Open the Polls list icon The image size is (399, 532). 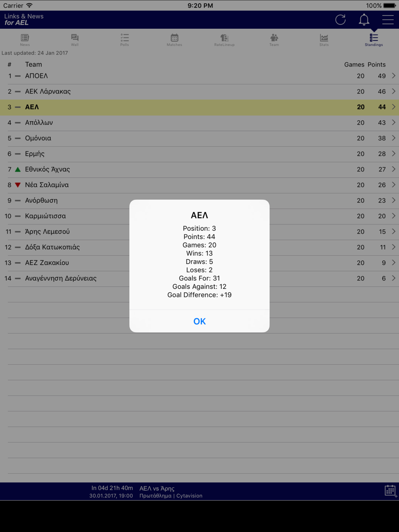click(x=124, y=40)
